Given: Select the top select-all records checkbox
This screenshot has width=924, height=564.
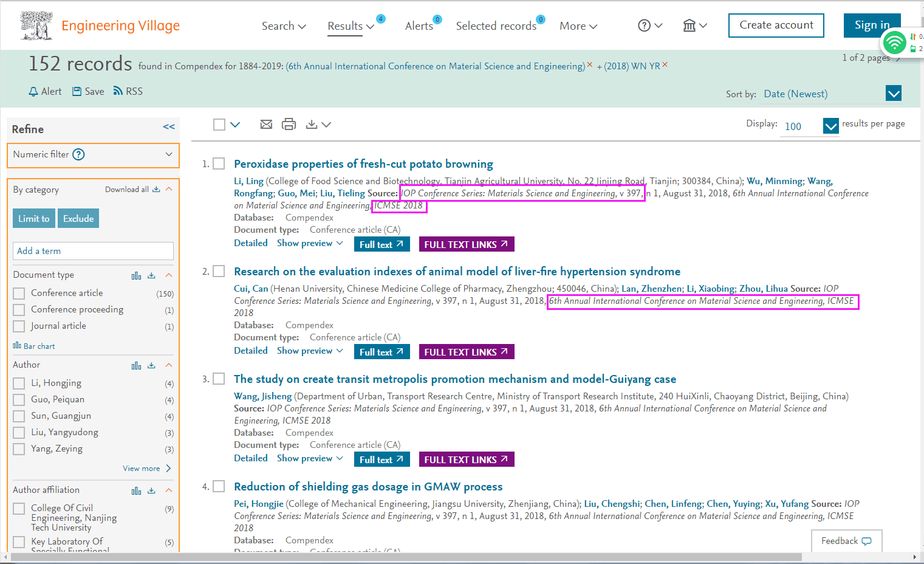Looking at the screenshot, I should (x=219, y=125).
